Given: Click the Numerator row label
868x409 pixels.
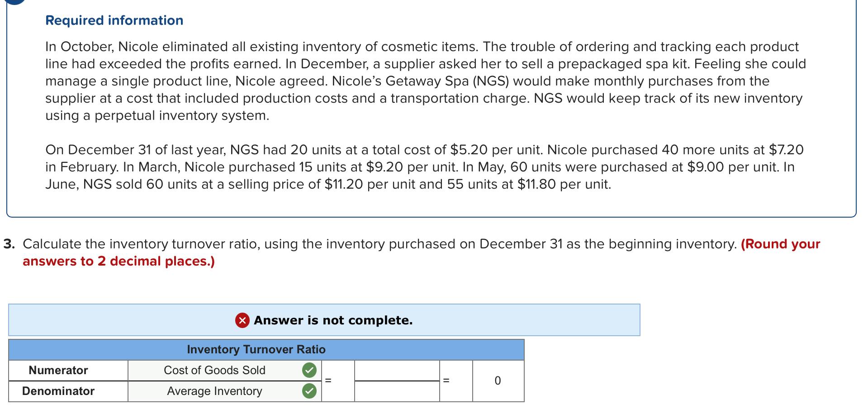Looking at the screenshot, I should click(58, 370).
